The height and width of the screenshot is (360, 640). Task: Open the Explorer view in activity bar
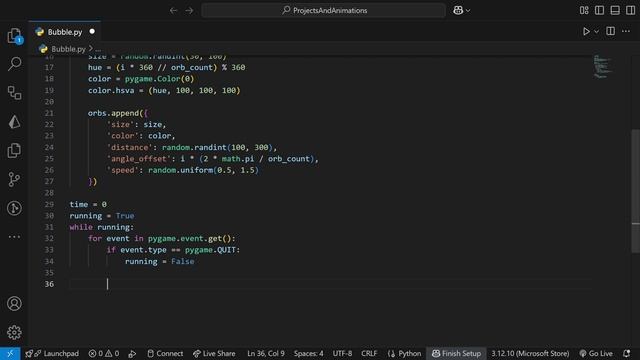tap(14, 36)
